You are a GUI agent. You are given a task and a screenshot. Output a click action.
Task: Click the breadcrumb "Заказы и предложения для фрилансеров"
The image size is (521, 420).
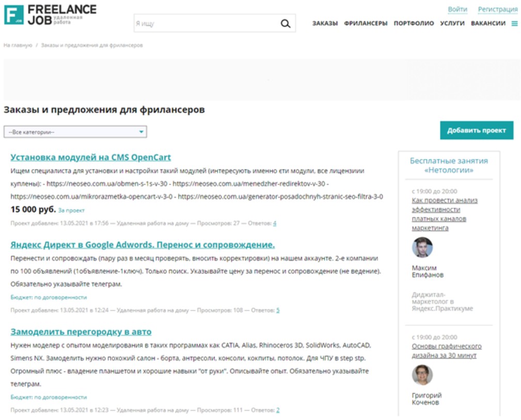(92, 45)
